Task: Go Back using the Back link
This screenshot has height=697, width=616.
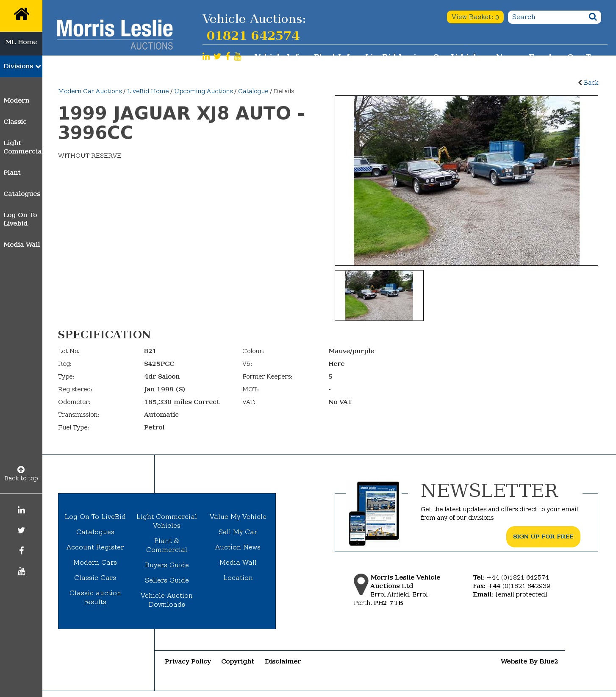Action: click(x=588, y=83)
